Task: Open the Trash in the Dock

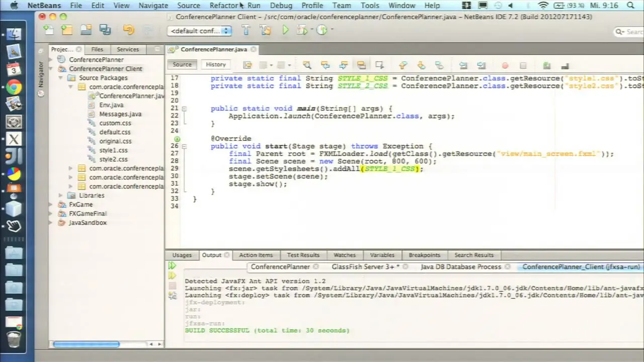Action: point(14,339)
